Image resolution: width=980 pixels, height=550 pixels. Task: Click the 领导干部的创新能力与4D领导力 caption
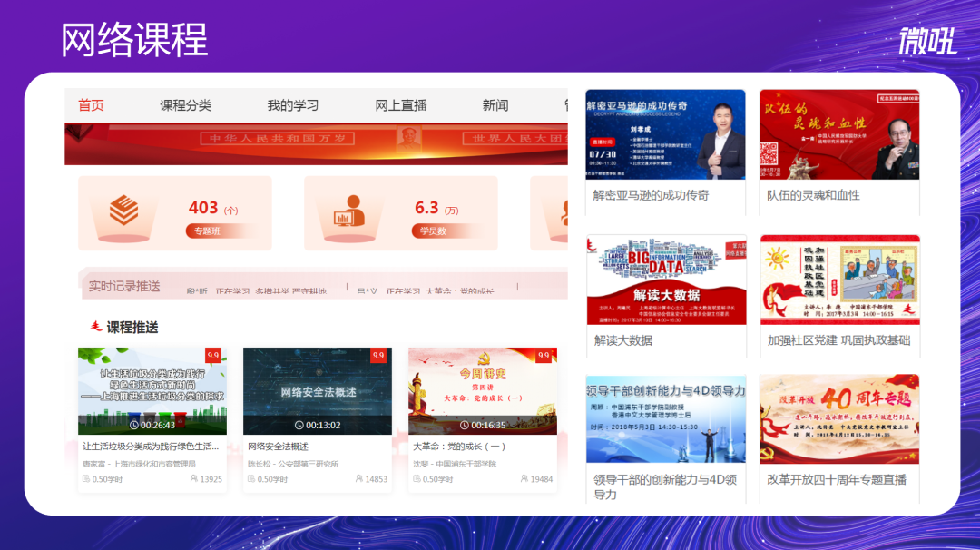[x=665, y=486]
